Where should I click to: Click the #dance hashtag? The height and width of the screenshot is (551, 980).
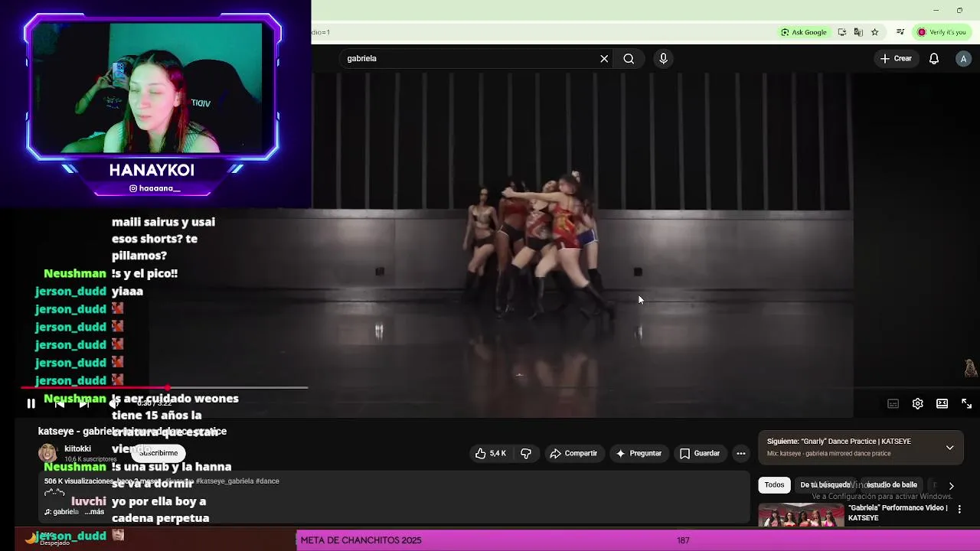[268, 481]
